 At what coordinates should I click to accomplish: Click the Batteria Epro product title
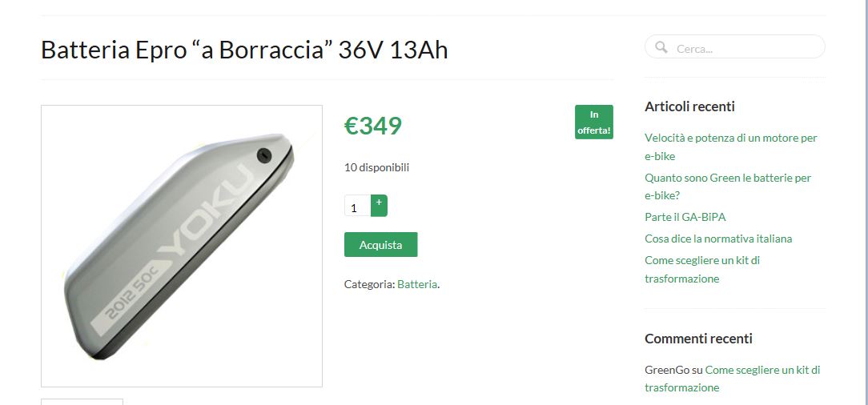click(244, 50)
